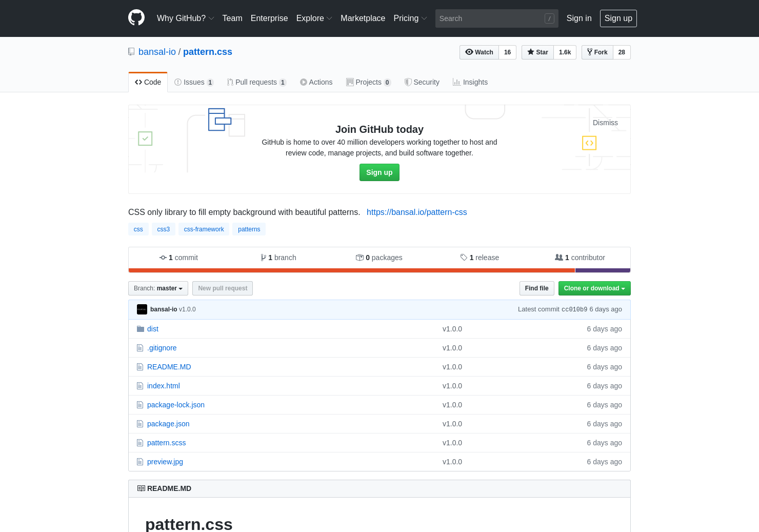Image resolution: width=759 pixels, height=532 pixels.
Task: Open the Clone or download dropdown
Action: (x=594, y=288)
